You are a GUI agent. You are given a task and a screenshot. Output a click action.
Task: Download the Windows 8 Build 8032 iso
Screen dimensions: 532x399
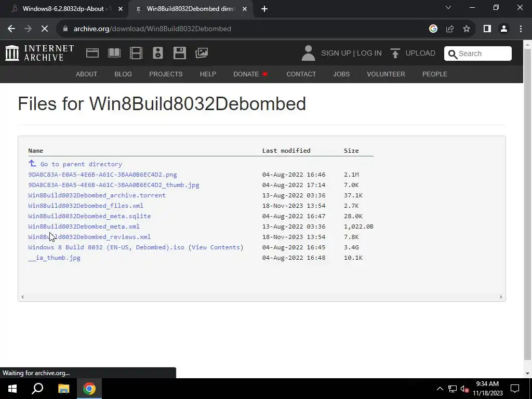pos(106,247)
